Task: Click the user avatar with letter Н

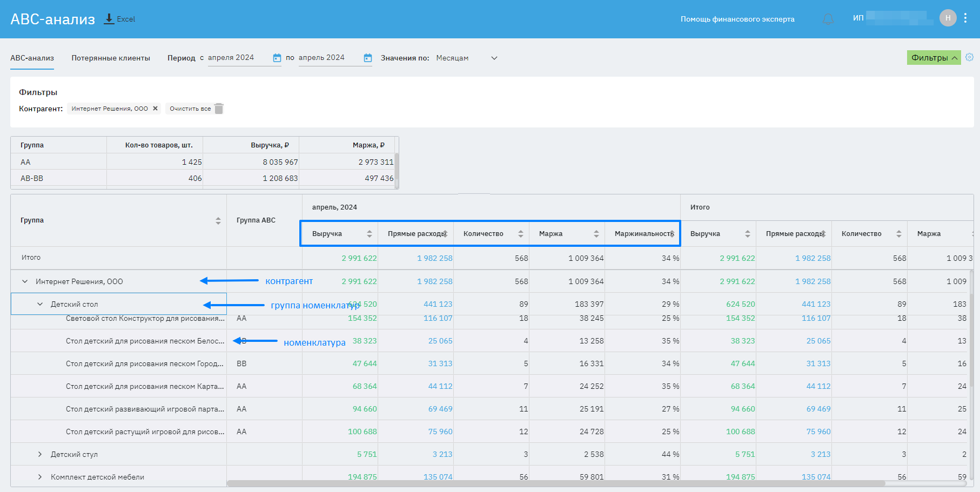Action: 948,18
